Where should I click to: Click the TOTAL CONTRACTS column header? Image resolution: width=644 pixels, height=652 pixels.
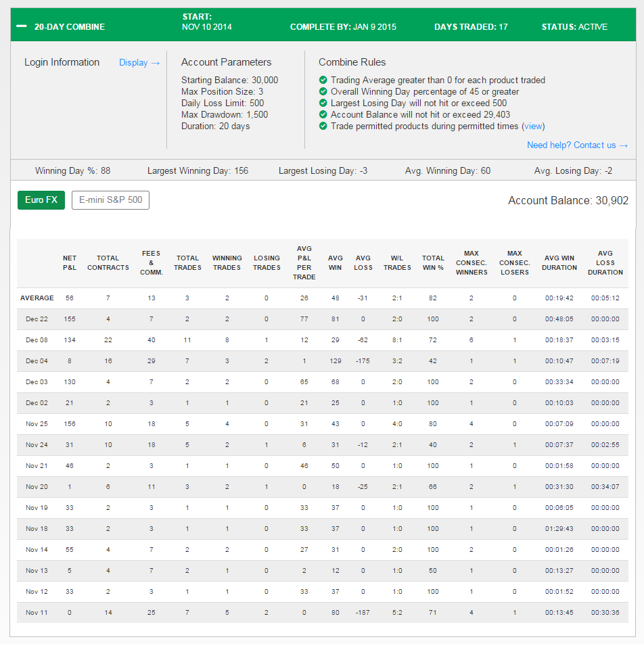tap(108, 263)
